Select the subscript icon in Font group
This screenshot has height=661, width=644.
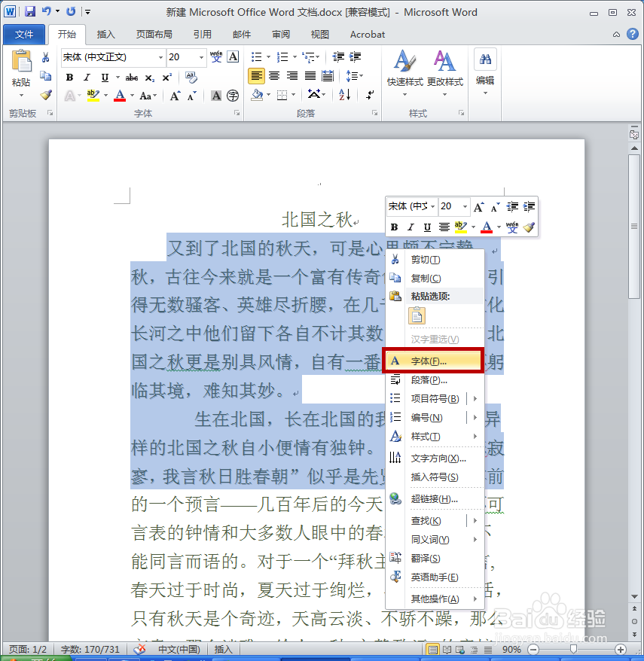pyautogui.click(x=148, y=78)
